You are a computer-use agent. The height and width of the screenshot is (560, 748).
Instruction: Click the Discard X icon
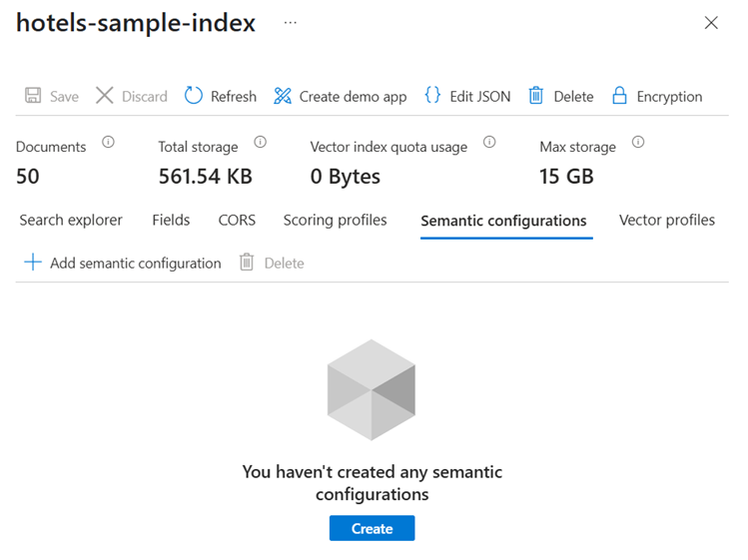click(x=105, y=96)
